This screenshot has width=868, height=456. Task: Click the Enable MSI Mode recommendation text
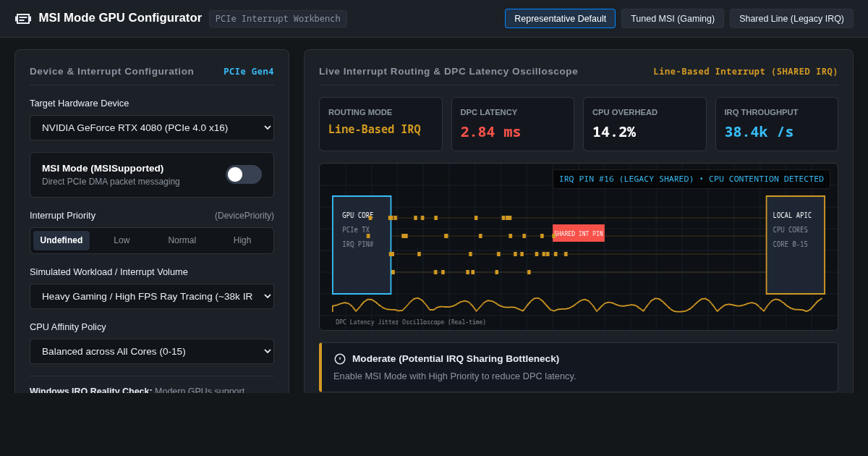(455, 376)
